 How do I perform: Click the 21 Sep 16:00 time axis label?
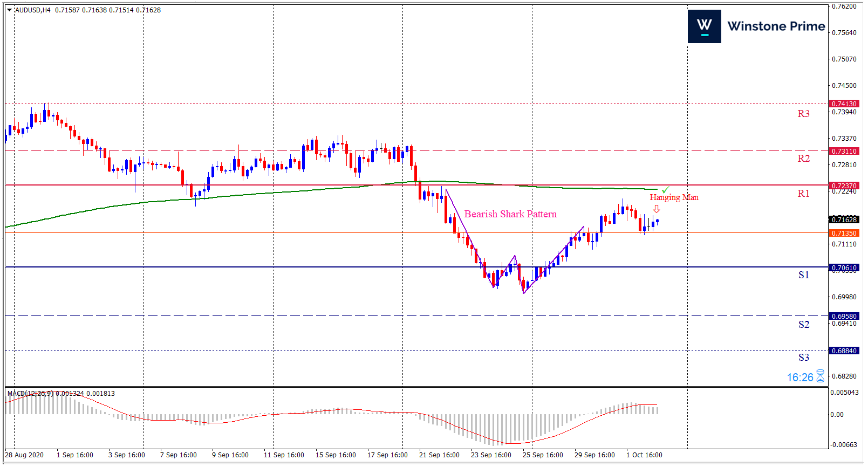[439, 455]
